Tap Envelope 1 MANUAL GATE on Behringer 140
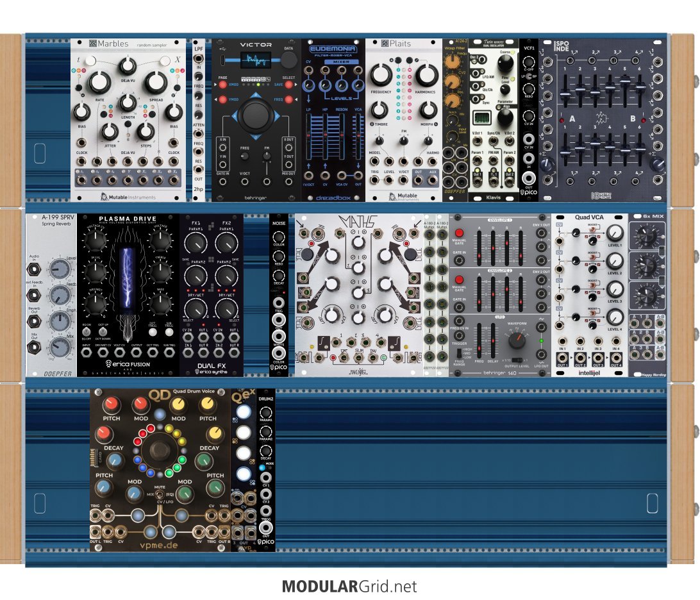Viewport: 700px width, 600px height. click(459, 233)
